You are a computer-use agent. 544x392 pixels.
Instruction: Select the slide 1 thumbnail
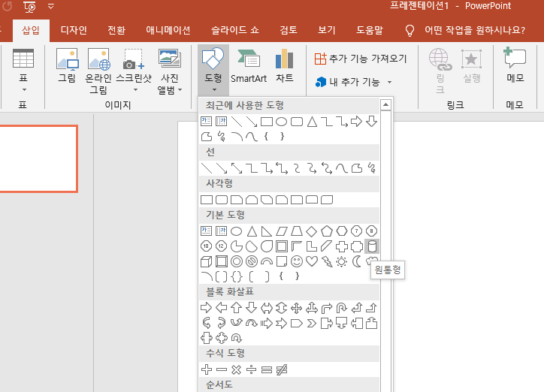click(x=38, y=158)
